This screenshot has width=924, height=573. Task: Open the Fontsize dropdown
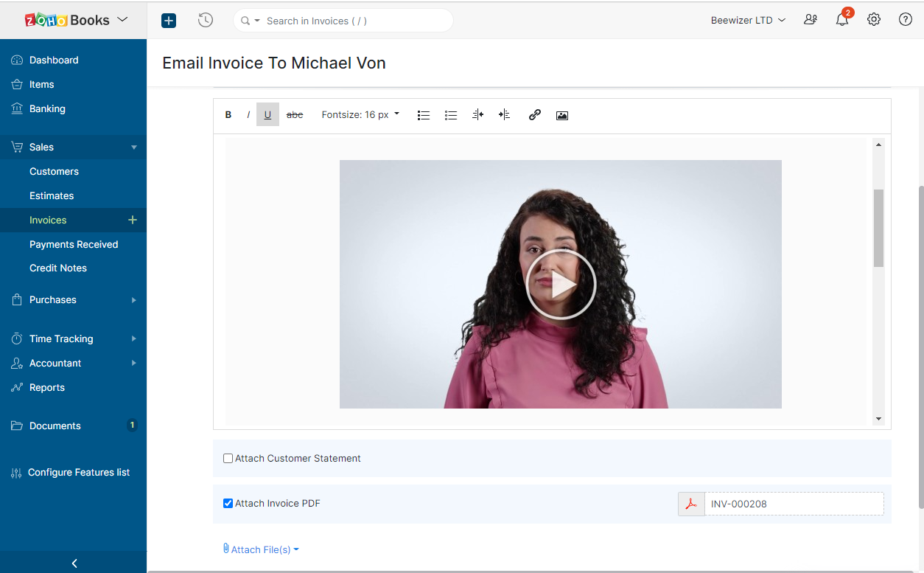tap(360, 115)
